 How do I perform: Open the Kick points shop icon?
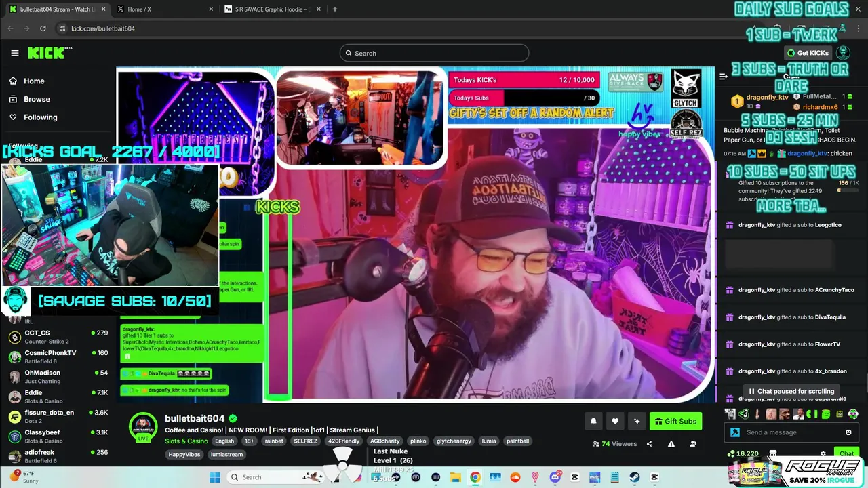tap(773, 453)
